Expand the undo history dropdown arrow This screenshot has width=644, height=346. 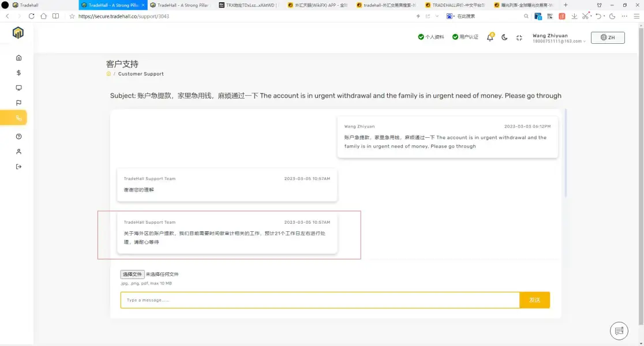604,16
